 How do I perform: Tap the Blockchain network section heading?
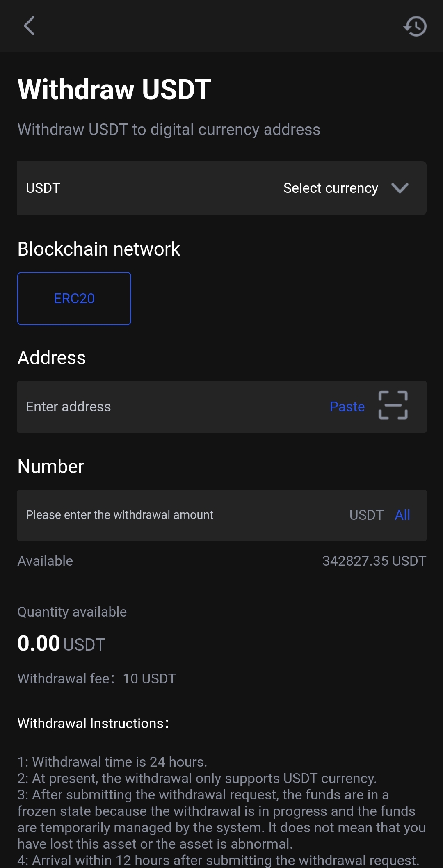pyautogui.click(x=99, y=249)
